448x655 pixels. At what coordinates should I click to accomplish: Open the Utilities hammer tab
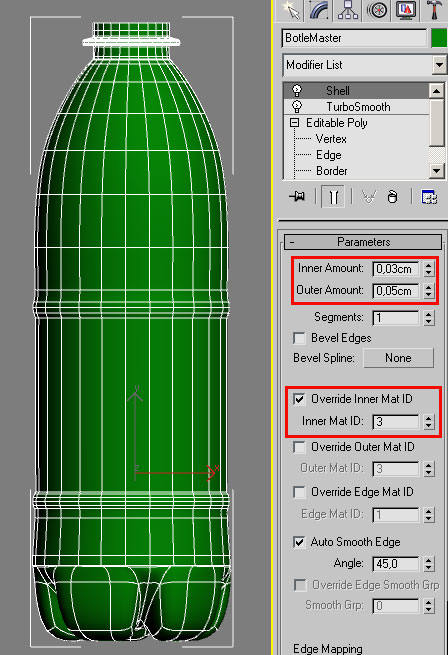coord(433,10)
